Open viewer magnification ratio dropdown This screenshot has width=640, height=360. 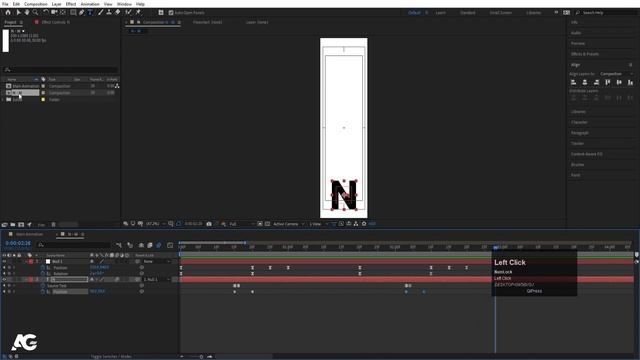155,224
